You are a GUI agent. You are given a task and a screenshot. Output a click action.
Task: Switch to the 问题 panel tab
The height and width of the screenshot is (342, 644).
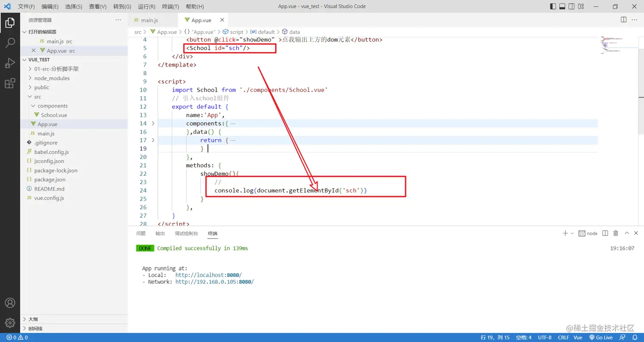[141, 233]
